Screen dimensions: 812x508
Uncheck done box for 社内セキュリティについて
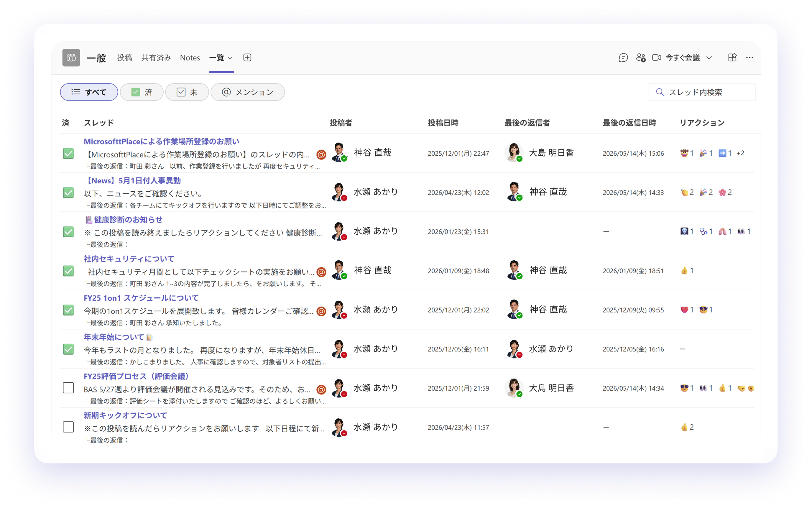tap(68, 271)
